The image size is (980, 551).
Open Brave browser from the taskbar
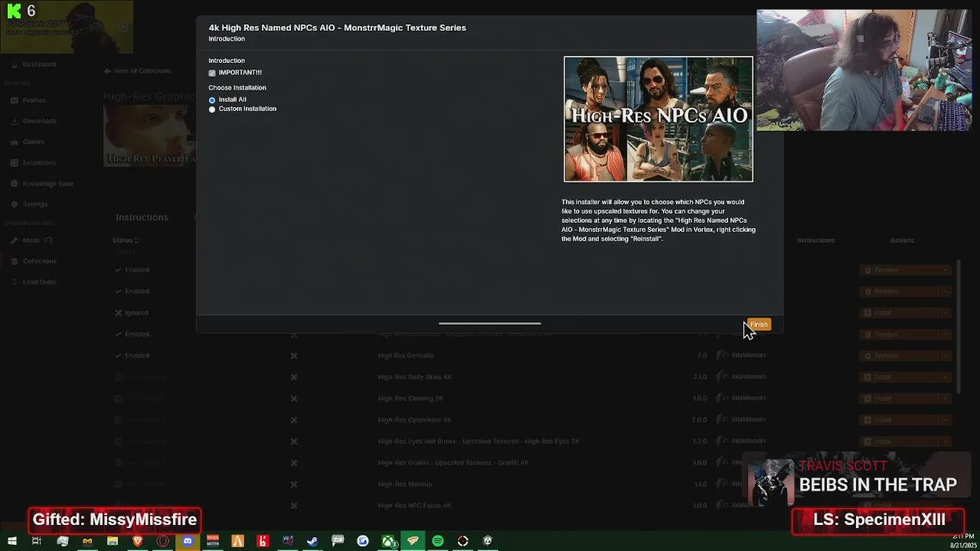138,541
